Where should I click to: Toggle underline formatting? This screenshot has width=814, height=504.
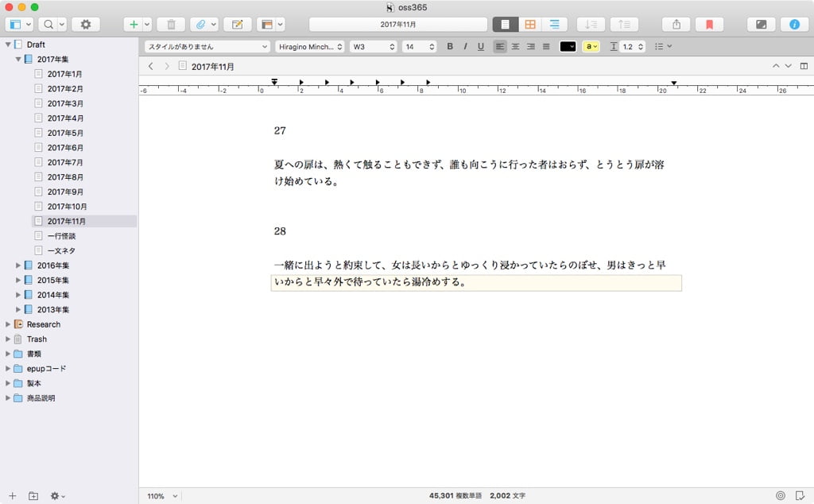click(481, 47)
